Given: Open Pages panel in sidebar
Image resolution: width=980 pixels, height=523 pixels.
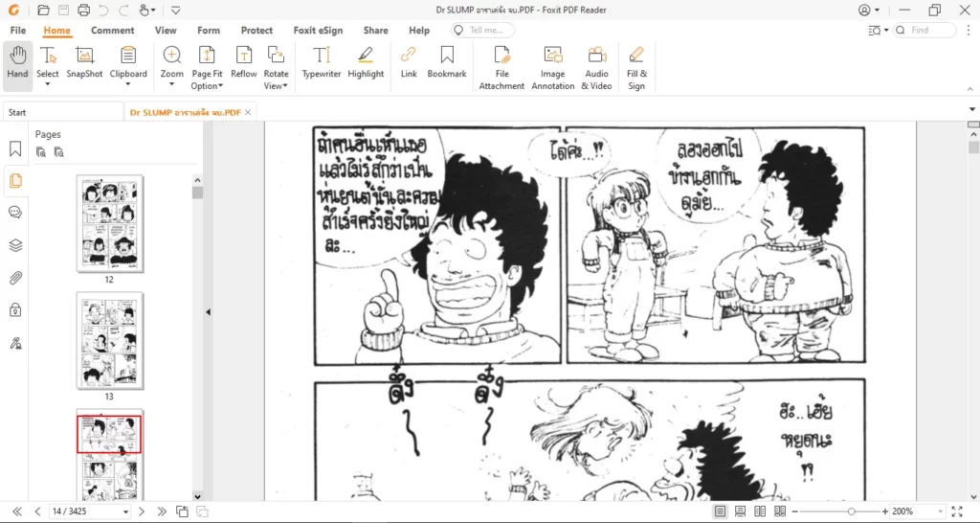Looking at the screenshot, I should 15,181.
